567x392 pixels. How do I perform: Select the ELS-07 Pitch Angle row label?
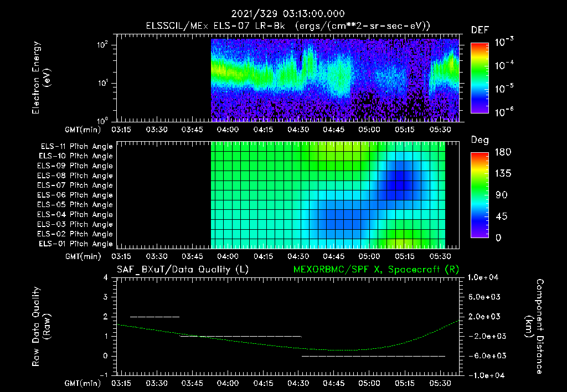point(75,185)
